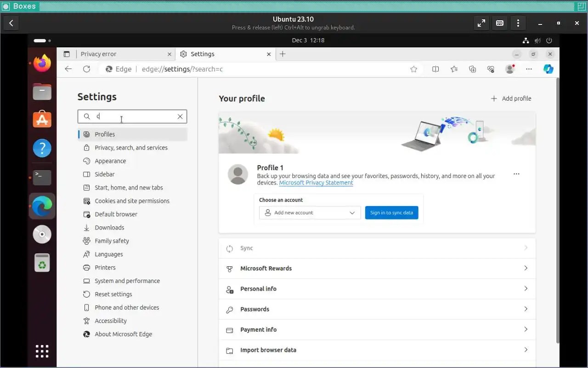Open the Copilot icon in Edge
588x368 pixels.
(548, 69)
